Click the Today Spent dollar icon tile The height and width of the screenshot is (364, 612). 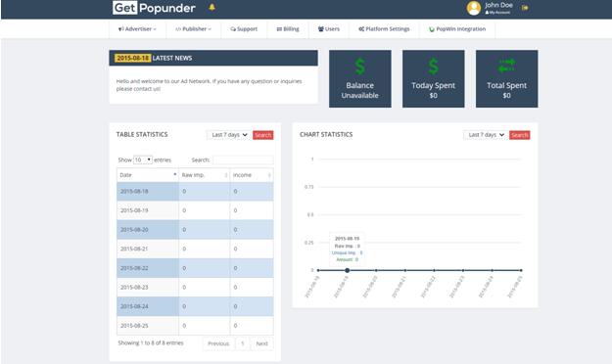coord(433,79)
